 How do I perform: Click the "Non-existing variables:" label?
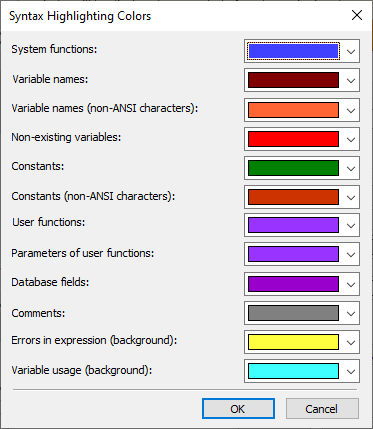tap(66, 137)
